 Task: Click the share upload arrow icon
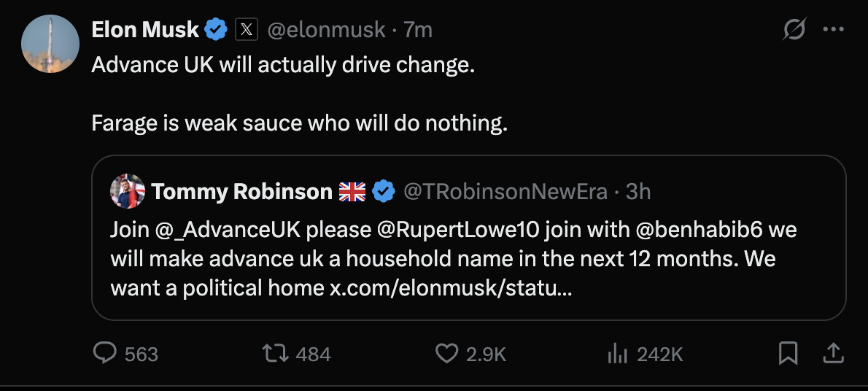(x=832, y=354)
